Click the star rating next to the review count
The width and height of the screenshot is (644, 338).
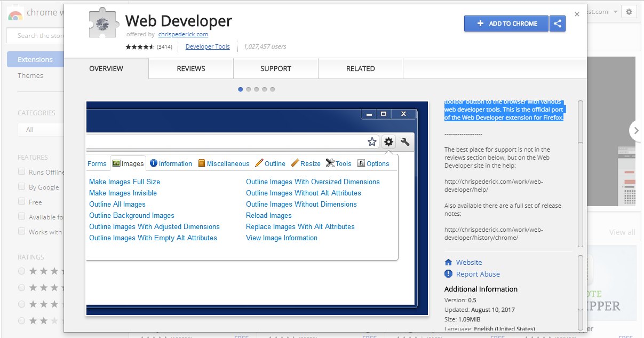point(140,47)
